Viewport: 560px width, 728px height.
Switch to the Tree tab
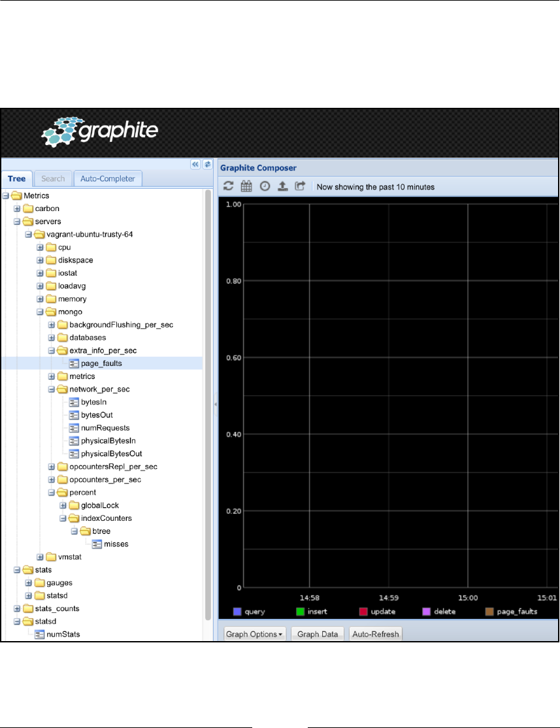(17, 179)
